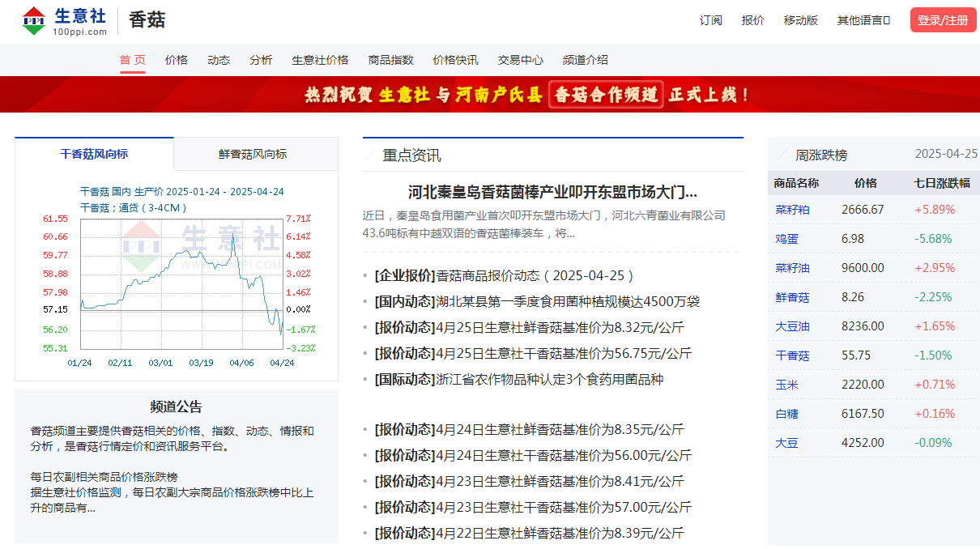Open 4月22日鲜香菇基准价为8.39元/公斤

[x=560, y=533]
